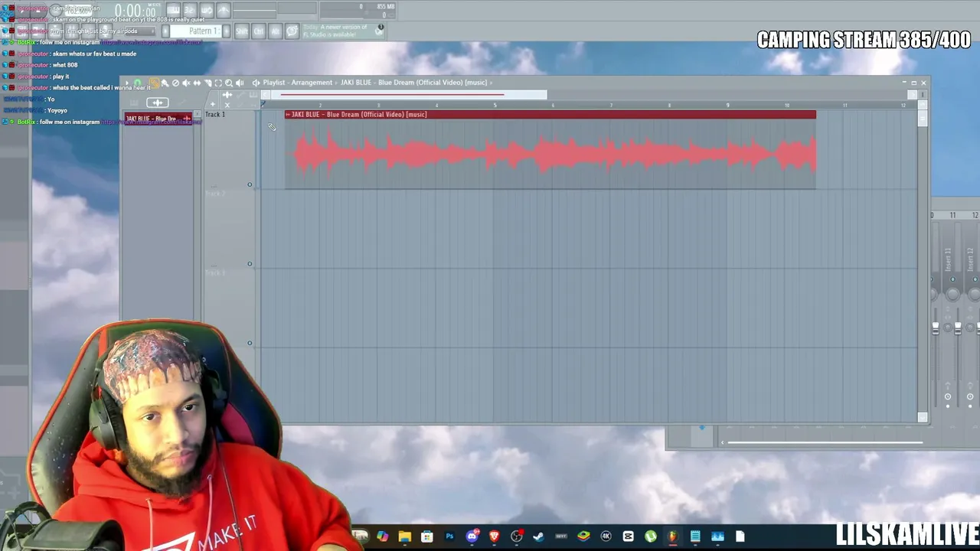The height and width of the screenshot is (551, 980).
Task: Click the JAKI BLUE clip name in breadcrumb
Action: 414,83
